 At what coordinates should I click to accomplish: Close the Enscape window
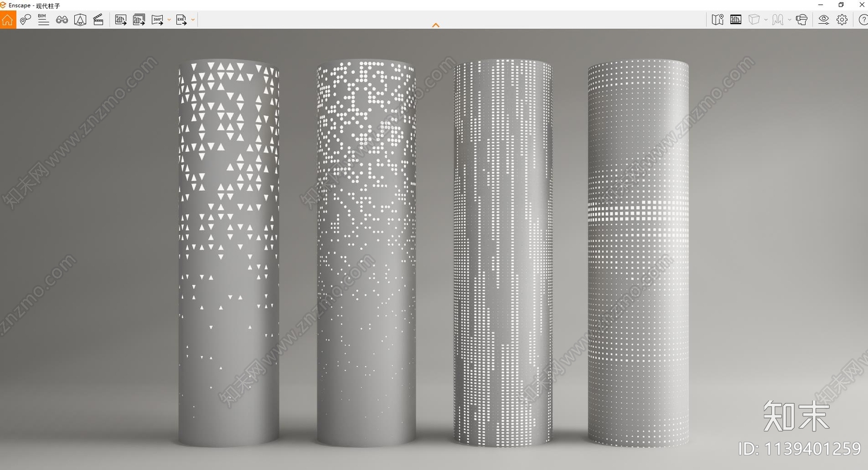(861, 5)
